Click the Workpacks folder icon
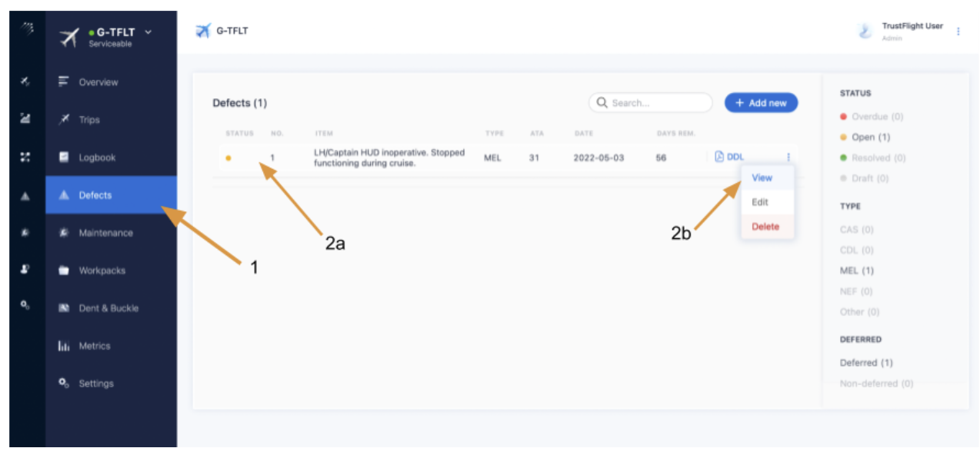980x458 pixels. point(64,270)
